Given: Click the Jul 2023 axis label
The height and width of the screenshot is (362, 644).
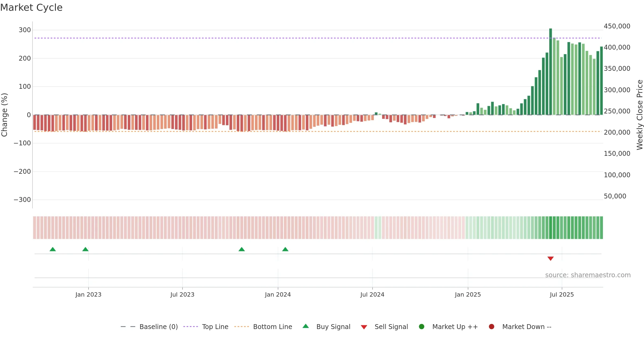Looking at the screenshot, I should pos(182,295).
